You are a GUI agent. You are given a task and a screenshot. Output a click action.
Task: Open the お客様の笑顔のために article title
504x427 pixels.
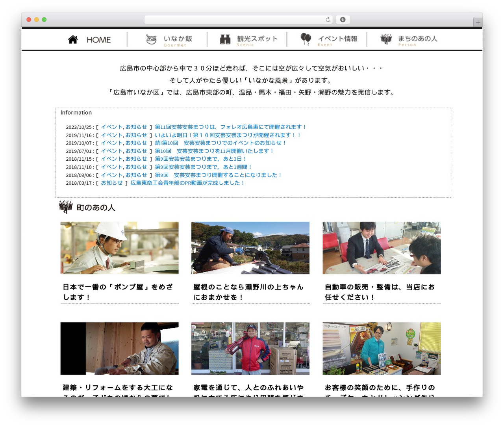point(380,390)
